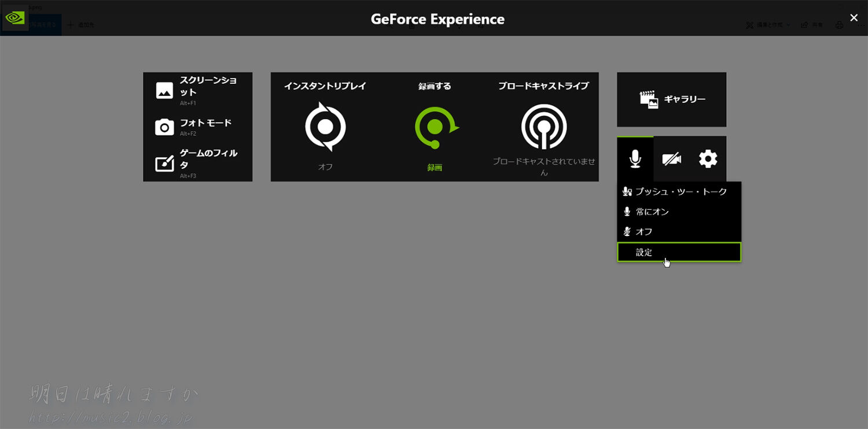Open the ギャラリー panel
The image size is (868, 429).
(x=671, y=99)
